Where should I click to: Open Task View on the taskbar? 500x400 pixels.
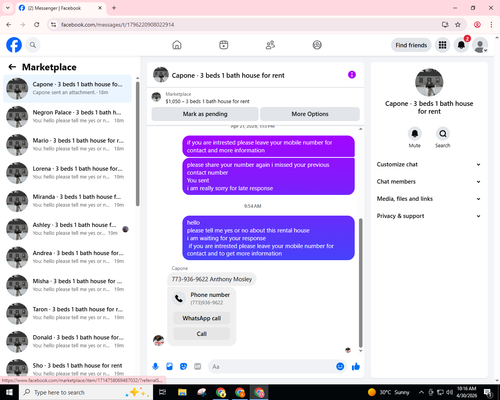point(162,392)
